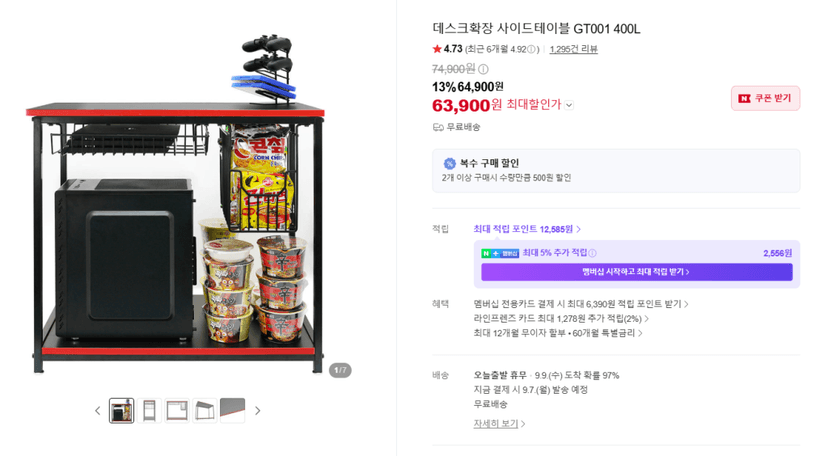Screen dimensions: 828x456
Task: Click the N+ membership badge icon
Action: (500, 253)
